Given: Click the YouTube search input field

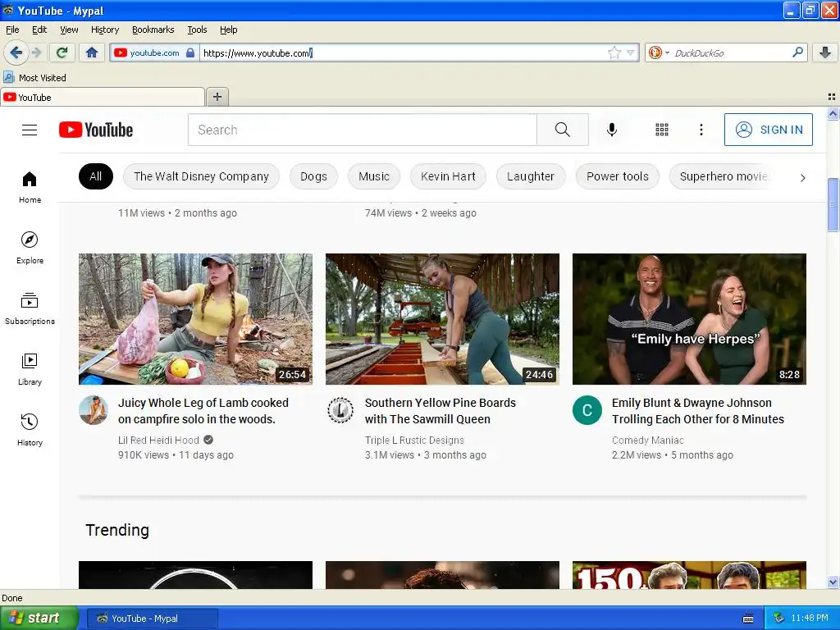Looking at the screenshot, I should [x=363, y=130].
